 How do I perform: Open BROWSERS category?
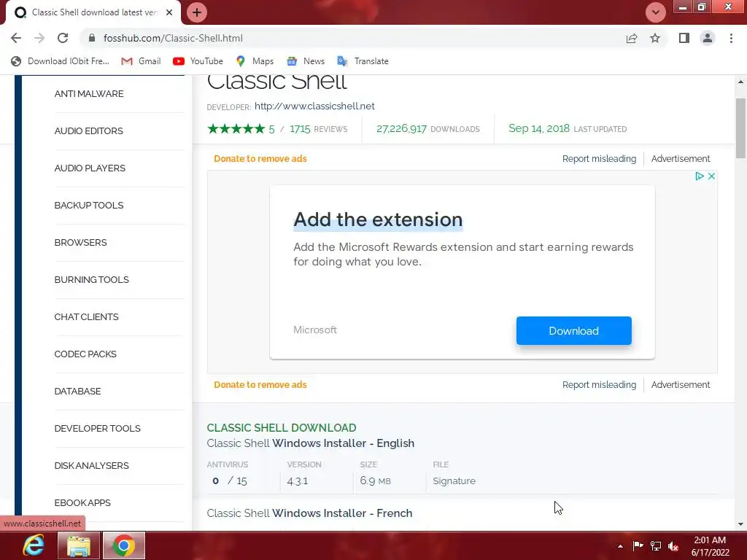click(80, 242)
